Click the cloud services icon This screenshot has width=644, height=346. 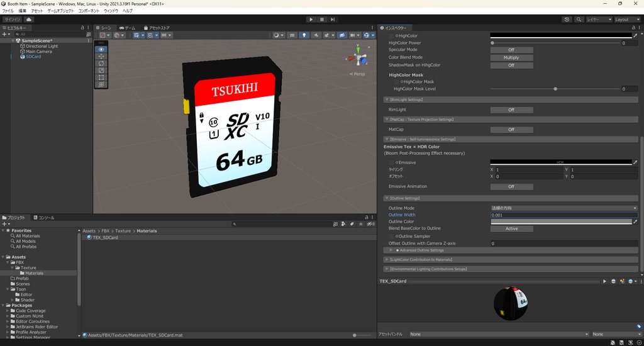click(29, 20)
